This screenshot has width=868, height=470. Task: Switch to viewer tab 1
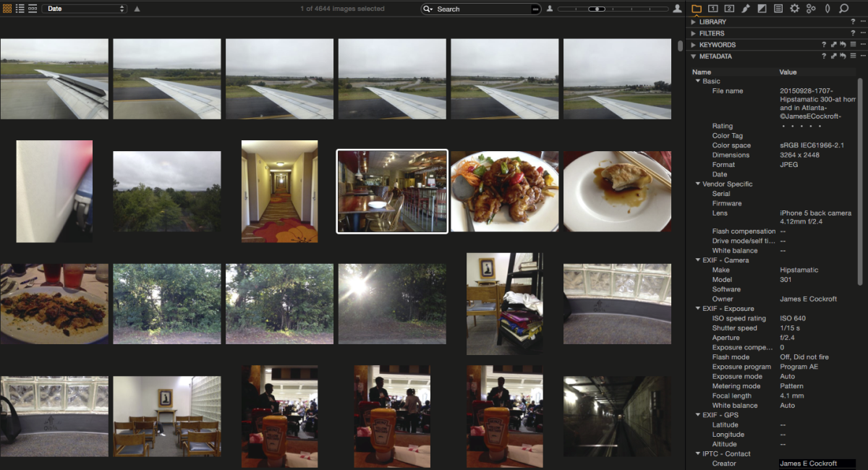[712, 9]
